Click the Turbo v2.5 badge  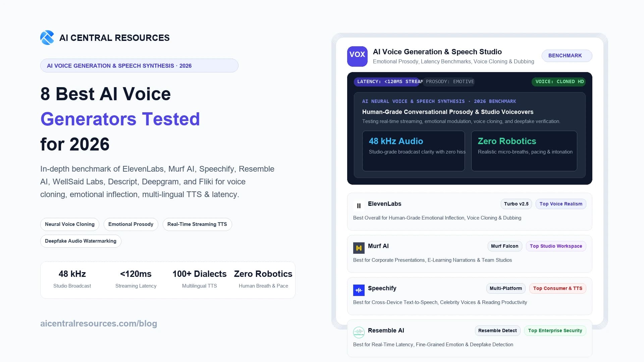516,204
